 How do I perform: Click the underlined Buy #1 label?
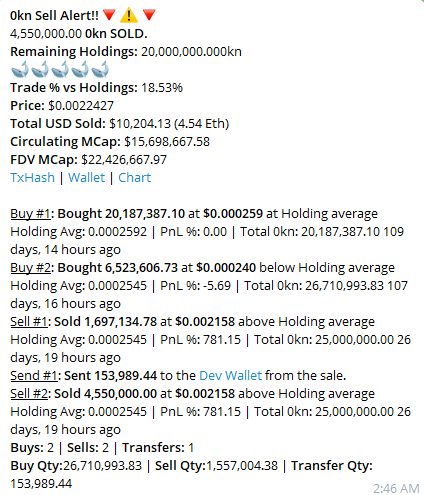30,214
